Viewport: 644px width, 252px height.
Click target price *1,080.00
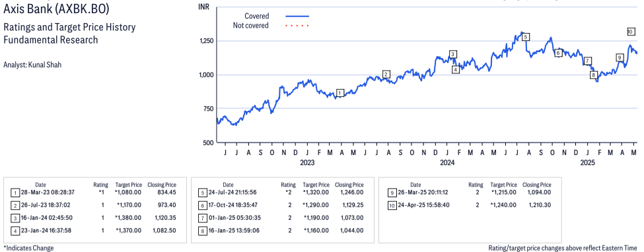coord(127,192)
